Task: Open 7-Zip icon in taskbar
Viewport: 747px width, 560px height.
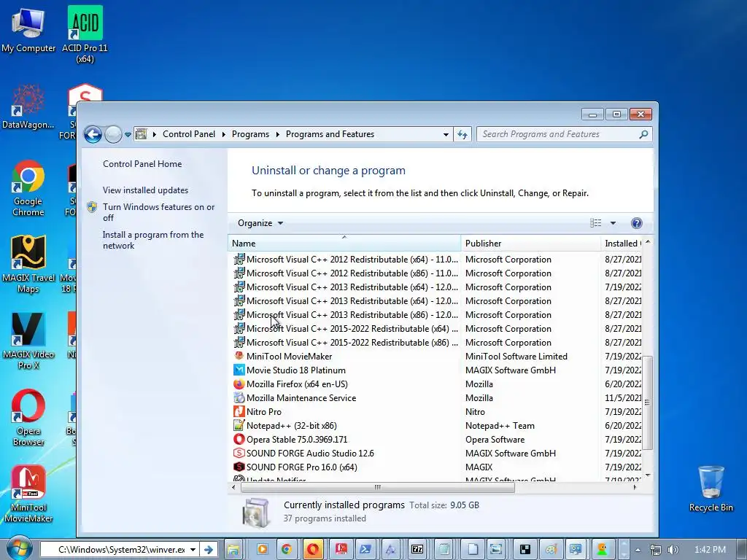Action: [x=417, y=550]
